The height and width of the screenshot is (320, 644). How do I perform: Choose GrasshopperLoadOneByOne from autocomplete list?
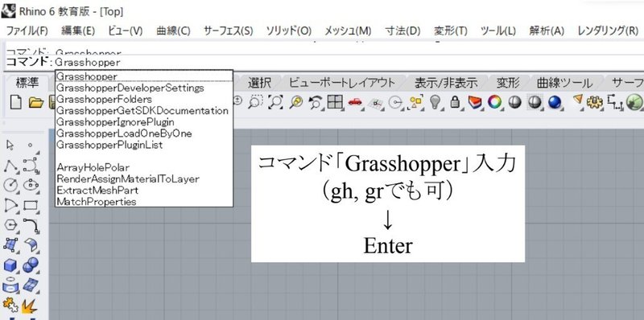pyautogui.click(x=124, y=133)
